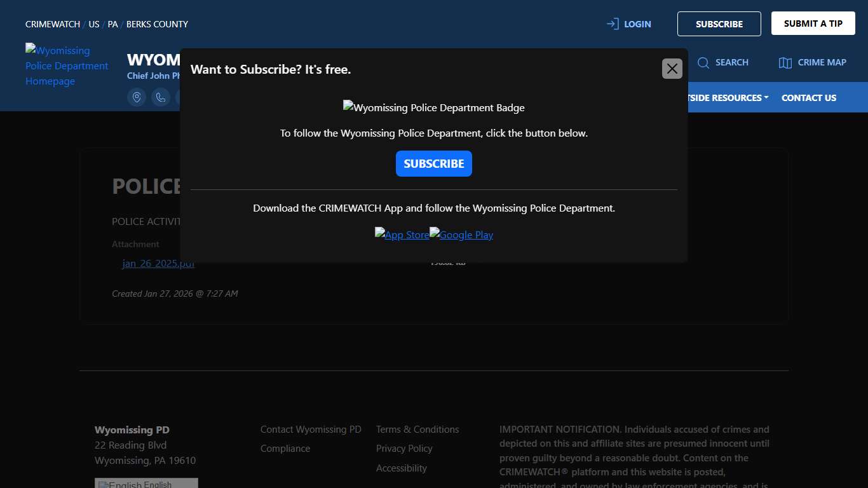Close the subscribe popup dialog

pyautogui.click(x=672, y=69)
